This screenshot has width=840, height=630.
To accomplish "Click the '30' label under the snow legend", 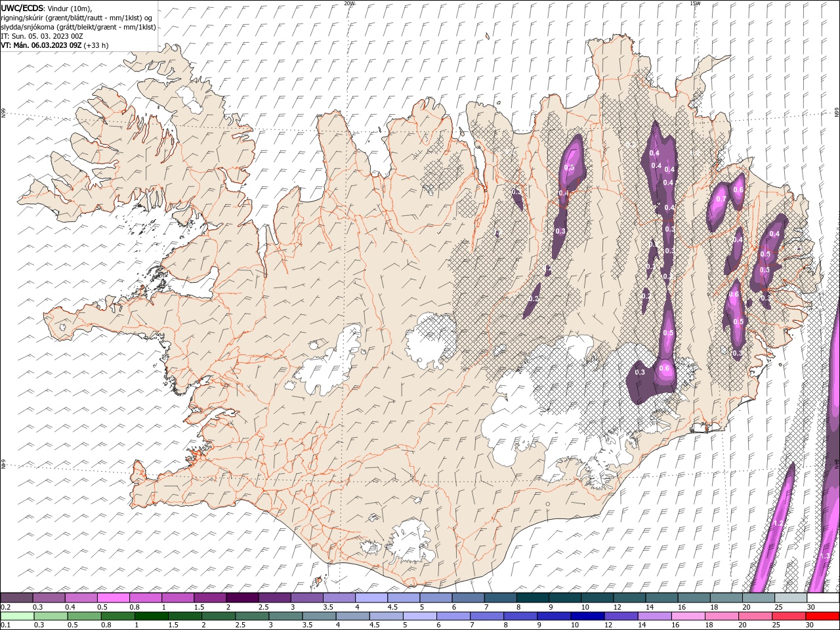I will [x=810, y=607].
